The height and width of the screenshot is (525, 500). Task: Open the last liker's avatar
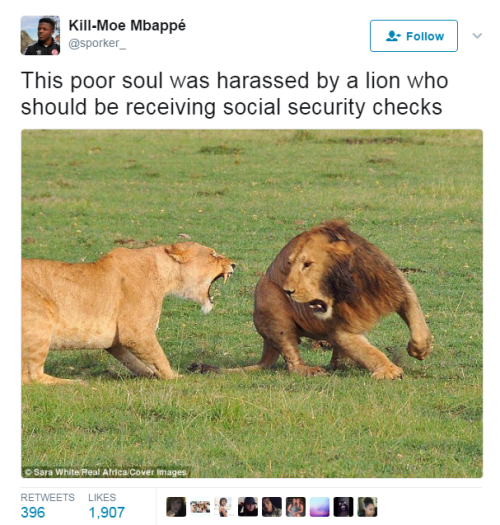coord(367,507)
